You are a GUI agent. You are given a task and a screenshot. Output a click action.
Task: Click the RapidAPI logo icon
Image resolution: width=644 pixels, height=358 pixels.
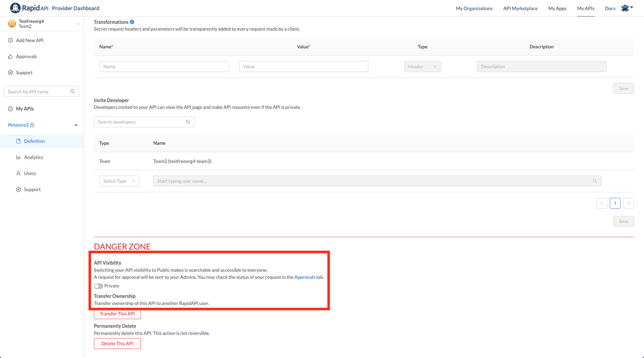(x=15, y=8)
